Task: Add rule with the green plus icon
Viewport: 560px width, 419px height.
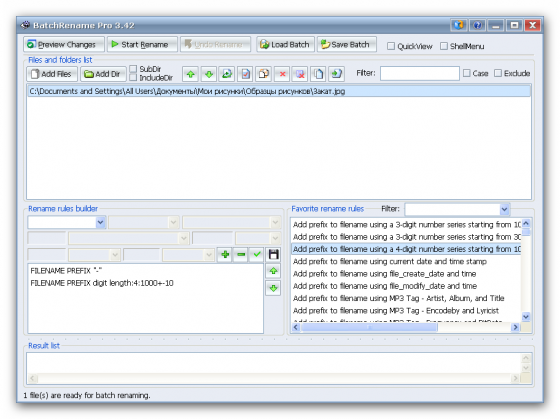Action: coord(225,255)
